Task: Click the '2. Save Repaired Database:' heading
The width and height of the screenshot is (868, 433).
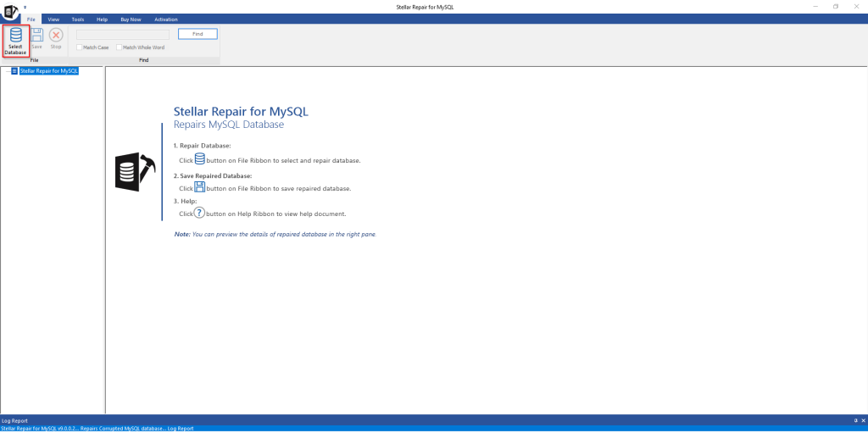Action: [x=213, y=175]
